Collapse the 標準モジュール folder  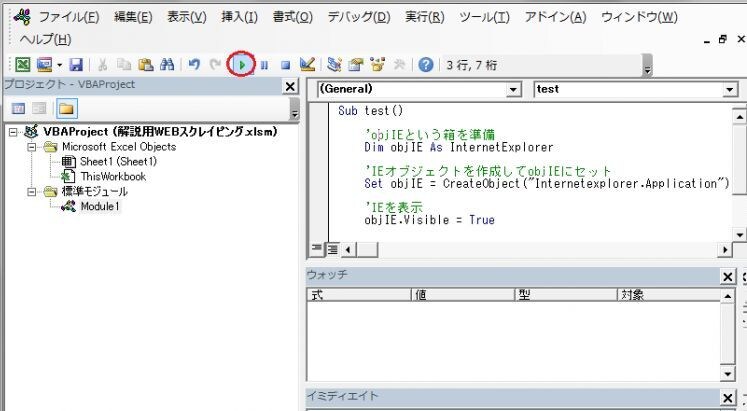click(x=31, y=192)
